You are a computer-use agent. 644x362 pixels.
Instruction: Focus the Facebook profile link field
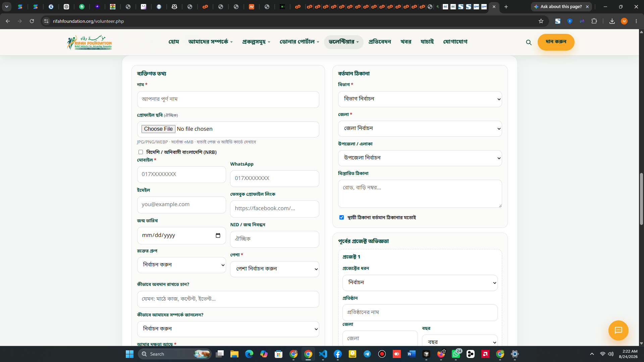275,209
